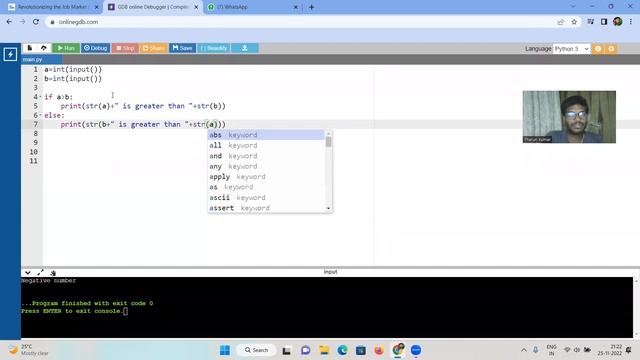Image resolution: width=640 pixels, height=360 pixels.
Task: Switch to the GDB online Debugger tab
Action: [153, 7]
